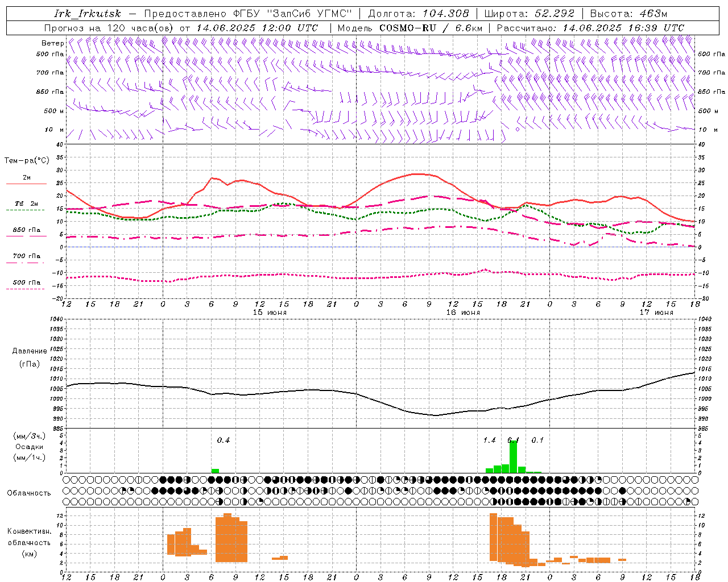Viewport: 728px width, 582px height.
Task: Click the (мм/1ч.) precipitation unit label
Action: [30, 458]
